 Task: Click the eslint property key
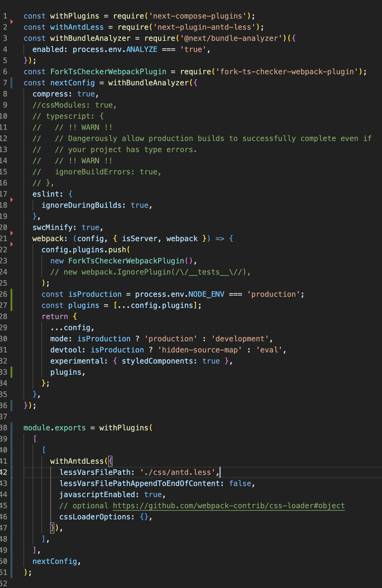[46, 194]
